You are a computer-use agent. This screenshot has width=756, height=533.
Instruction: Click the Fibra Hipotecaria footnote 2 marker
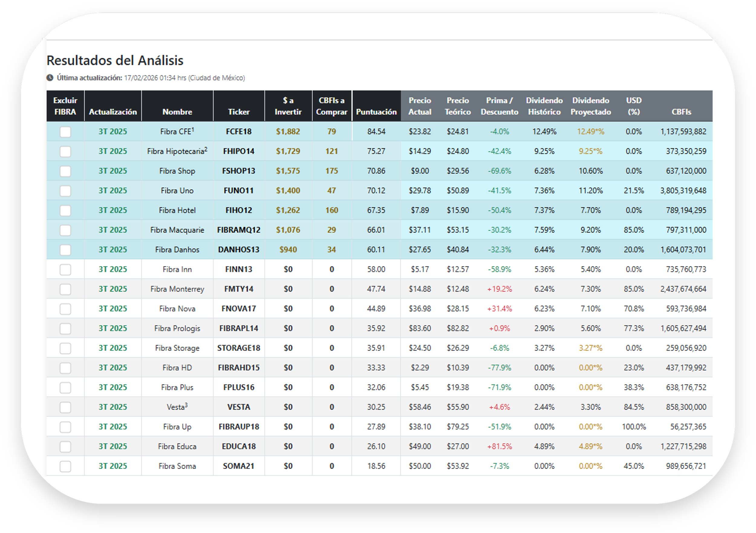206,149
